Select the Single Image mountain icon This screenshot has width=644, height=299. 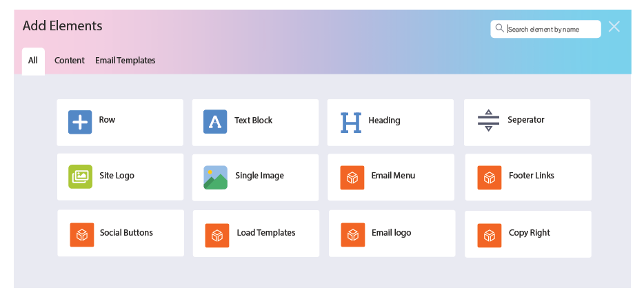(216, 178)
